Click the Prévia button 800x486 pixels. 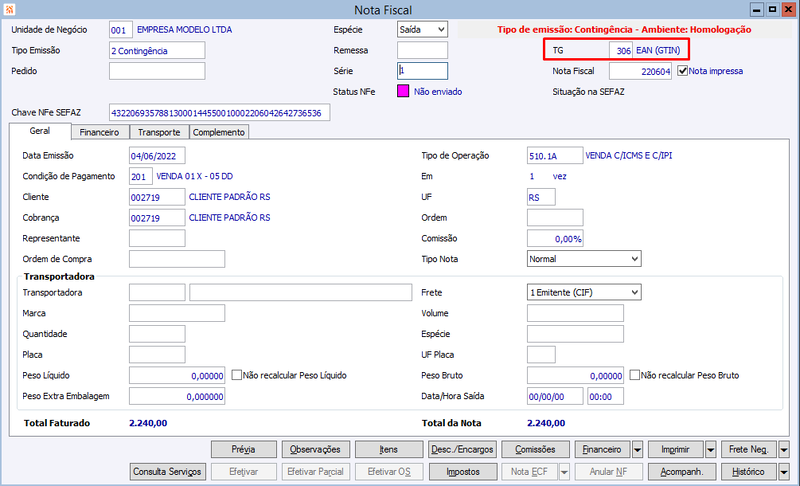(243, 450)
